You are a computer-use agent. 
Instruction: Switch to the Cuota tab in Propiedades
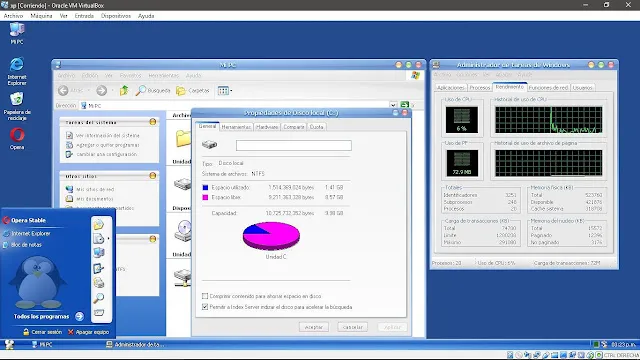click(316, 127)
